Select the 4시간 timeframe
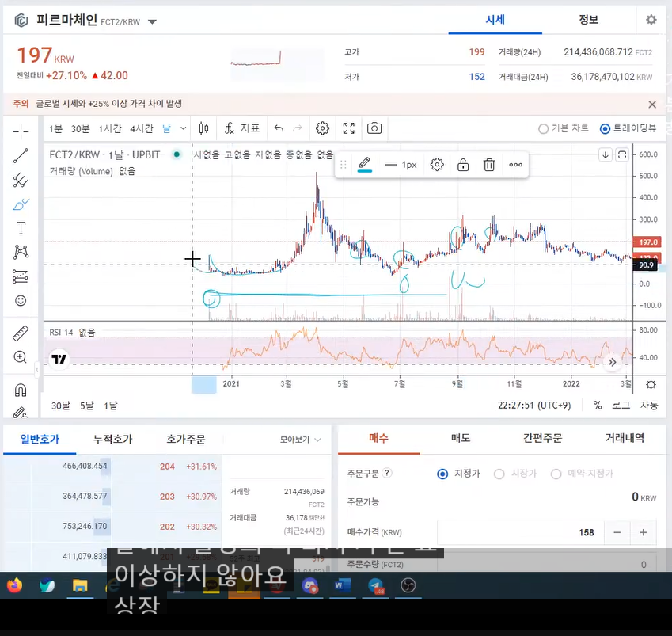The image size is (672, 636). tap(142, 128)
